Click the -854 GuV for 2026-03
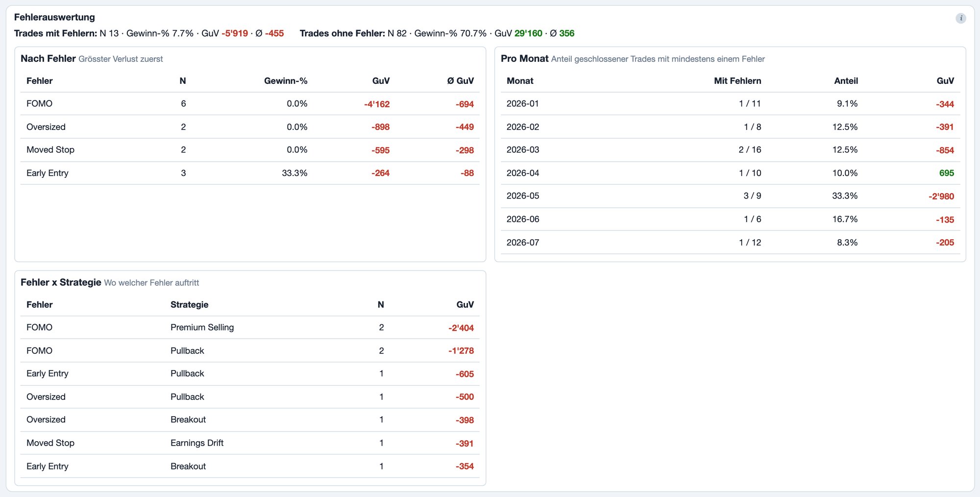The width and height of the screenshot is (980, 497). pos(945,150)
